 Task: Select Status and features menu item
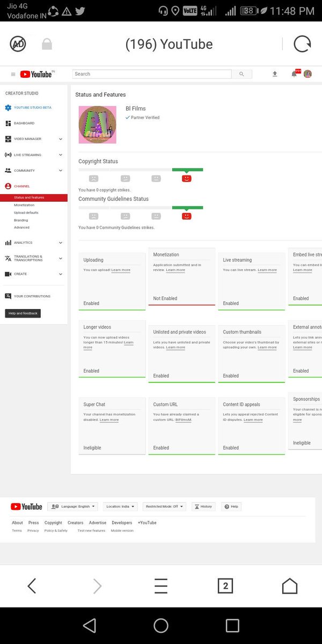(x=34, y=197)
